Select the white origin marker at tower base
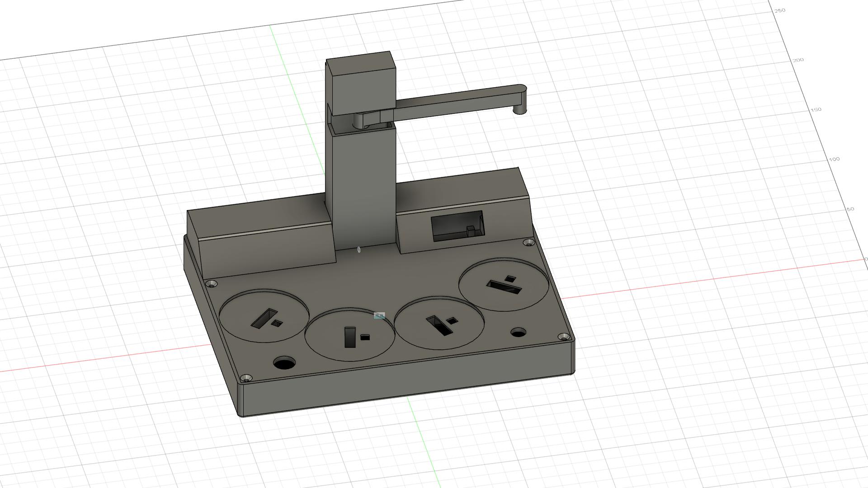This screenshot has height=488, width=868. click(359, 249)
